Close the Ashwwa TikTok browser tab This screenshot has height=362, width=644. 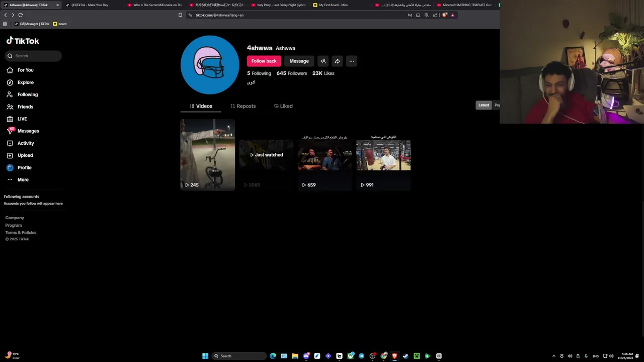57,5
